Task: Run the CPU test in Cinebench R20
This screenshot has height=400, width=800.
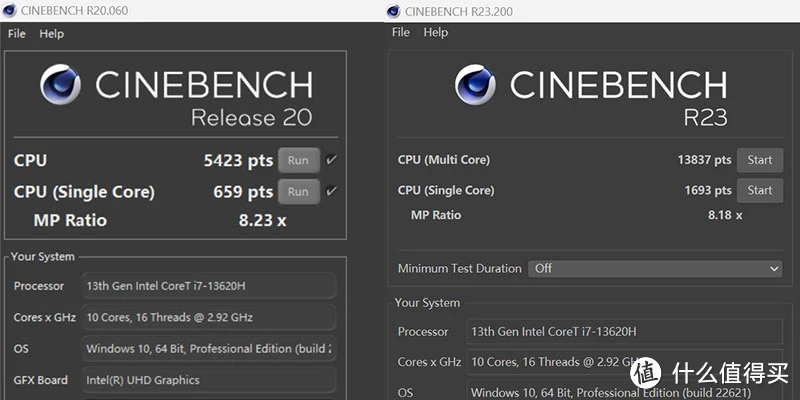Action: click(298, 160)
